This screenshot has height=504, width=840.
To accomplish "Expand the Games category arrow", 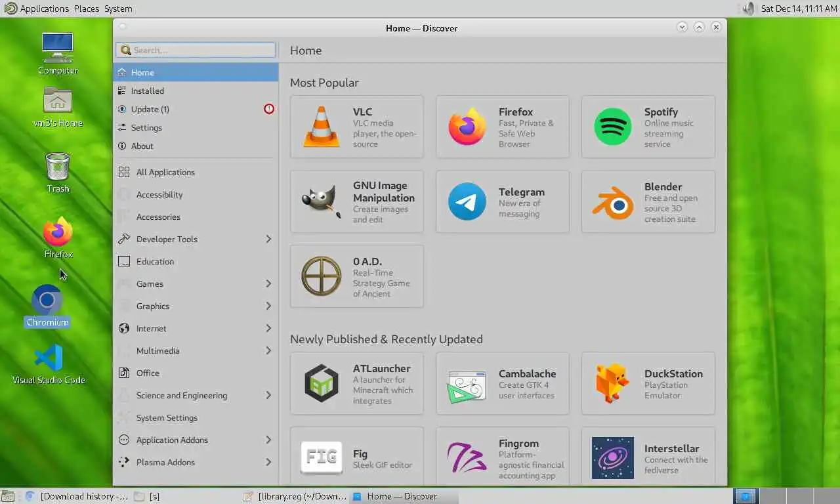I will (x=268, y=283).
